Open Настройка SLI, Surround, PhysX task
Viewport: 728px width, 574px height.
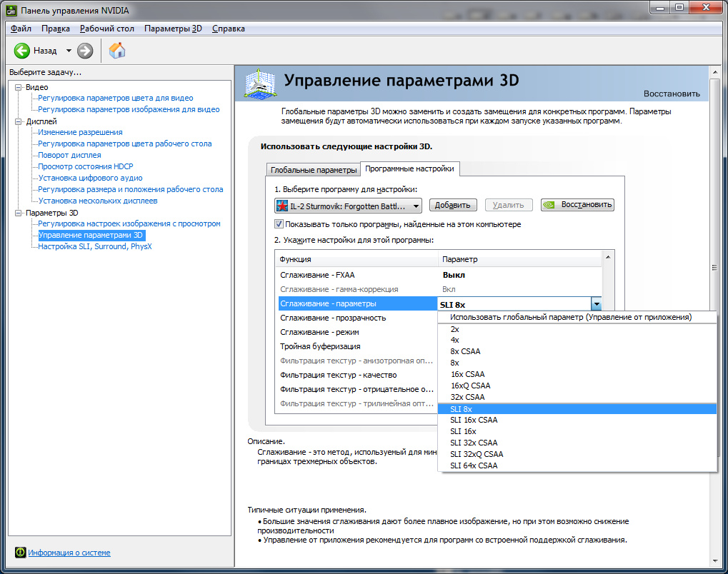(x=95, y=246)
